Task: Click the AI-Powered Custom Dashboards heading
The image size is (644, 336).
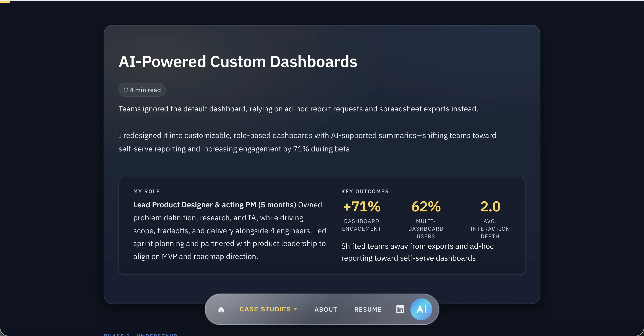Action: [x=238, y=62]
